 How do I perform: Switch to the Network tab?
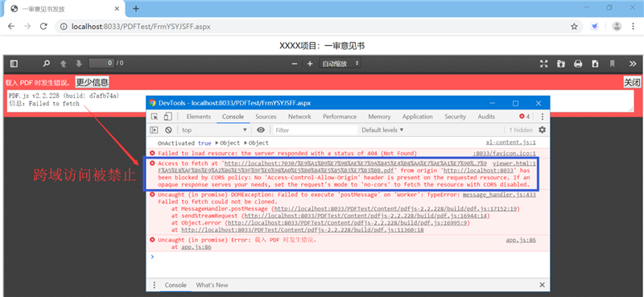pos(299,117)
